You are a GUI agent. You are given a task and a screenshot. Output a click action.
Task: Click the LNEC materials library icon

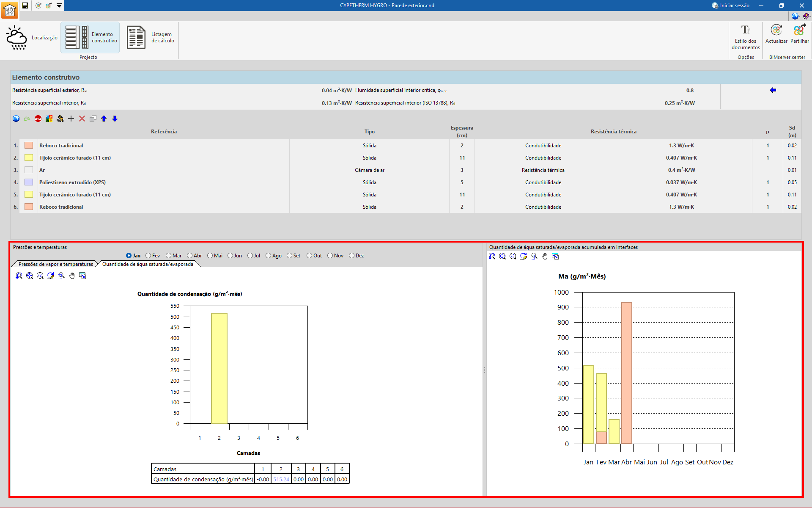pos(38,119)
